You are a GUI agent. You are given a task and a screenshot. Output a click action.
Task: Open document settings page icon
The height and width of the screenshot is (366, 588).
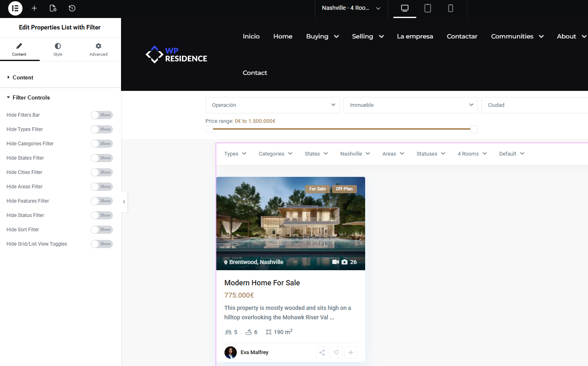pyautogui.click(x=53, y=8)
